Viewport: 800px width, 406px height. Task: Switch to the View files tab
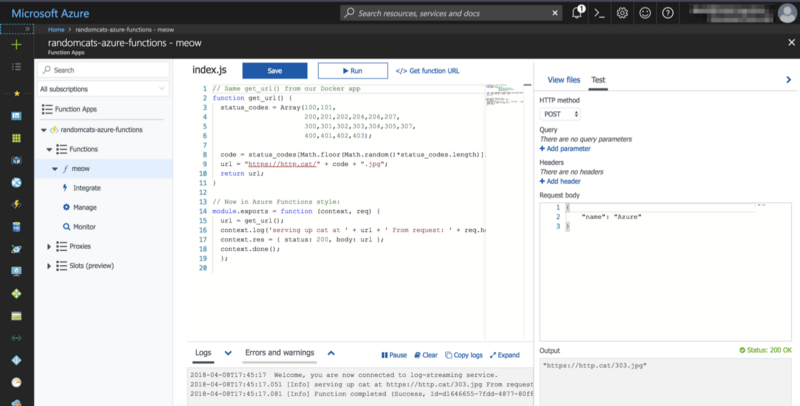[x=564, y=80]
